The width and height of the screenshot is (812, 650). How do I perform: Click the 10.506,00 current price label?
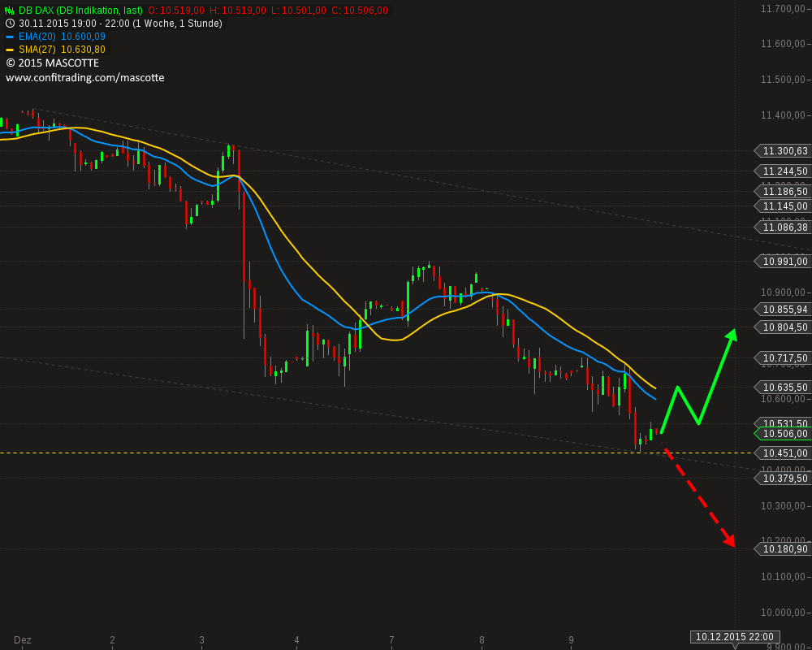[783, 434]
